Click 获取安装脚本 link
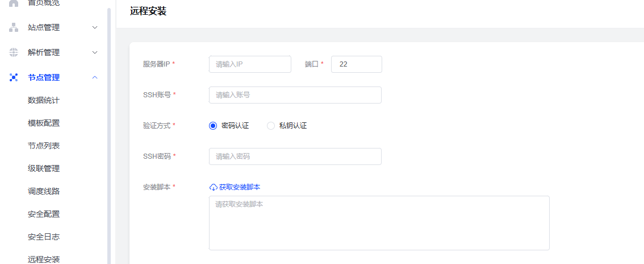Viewport: 644px width, 264px height. tap(240, 187)
